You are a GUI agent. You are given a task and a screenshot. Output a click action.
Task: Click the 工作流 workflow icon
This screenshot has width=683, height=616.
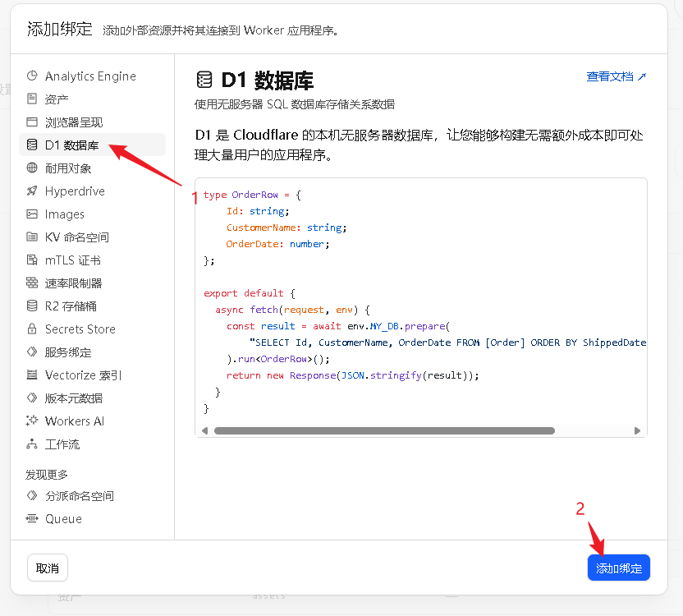pos(32,444)
